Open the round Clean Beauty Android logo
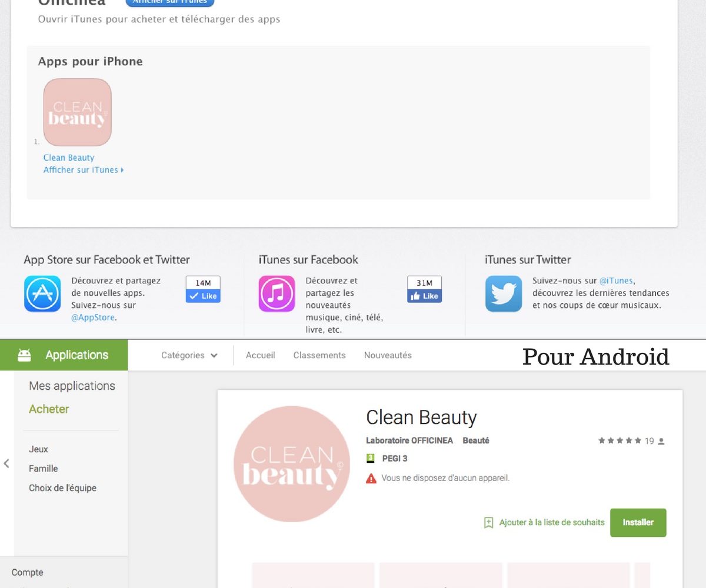 point(292,464)
